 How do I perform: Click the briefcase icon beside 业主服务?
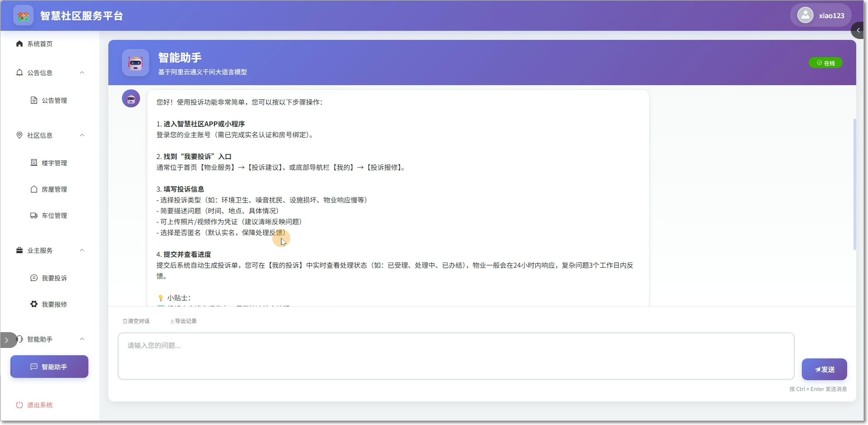point(19,250)
